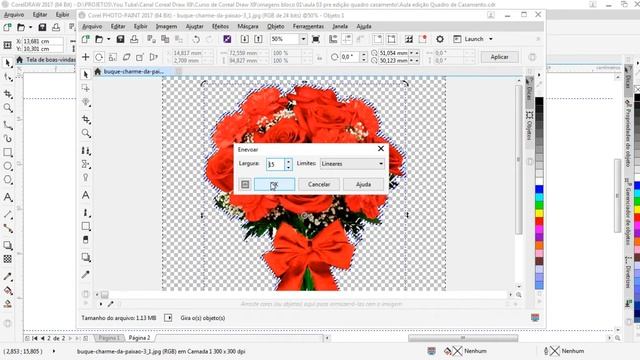The width and height of the screenshot is (640, 360).
Task: Click the Aplicar button
Action: (x=499, y=57)
